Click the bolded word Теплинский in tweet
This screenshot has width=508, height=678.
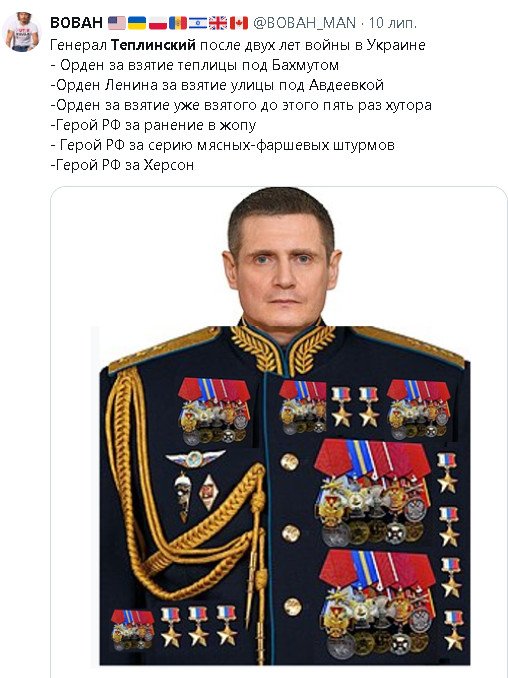coord(153,45)
